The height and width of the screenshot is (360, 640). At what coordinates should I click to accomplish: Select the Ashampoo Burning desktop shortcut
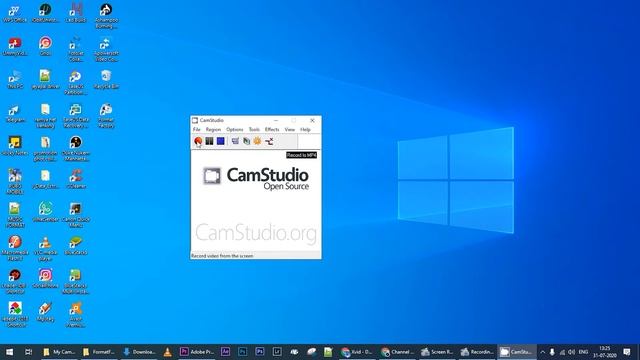coord(106,16)
